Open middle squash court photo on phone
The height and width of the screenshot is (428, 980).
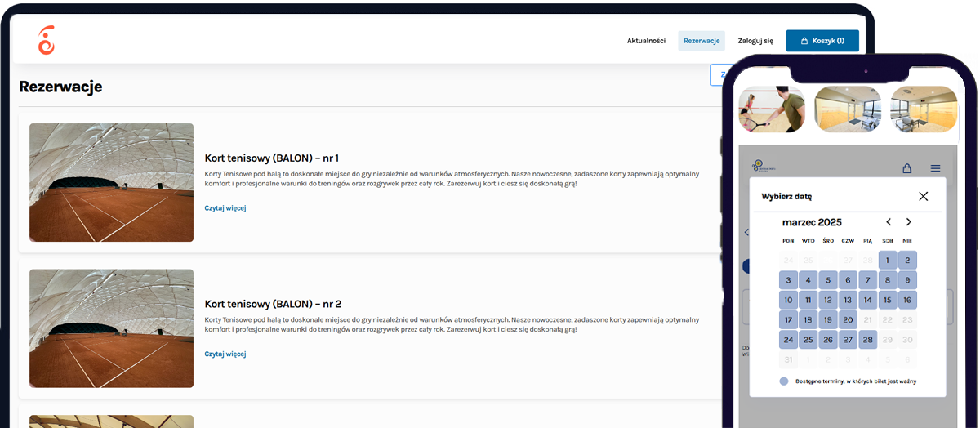[x=848, y=109]
